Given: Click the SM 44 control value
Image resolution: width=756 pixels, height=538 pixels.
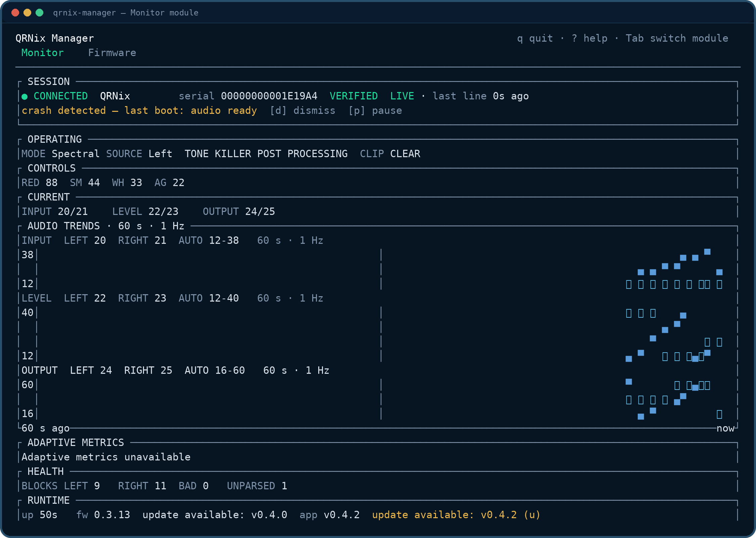Looking at the screenshot, I should [85, 183].
